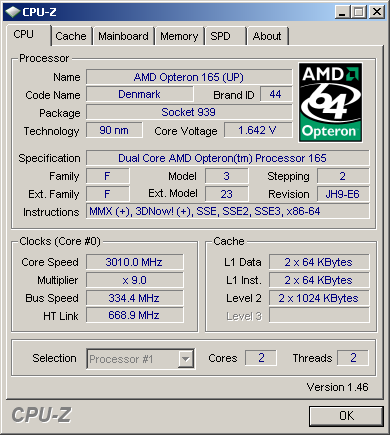
Task: Click the Level 2 value 2 x 1024 KBytes
Action: [x=319, y=298]
